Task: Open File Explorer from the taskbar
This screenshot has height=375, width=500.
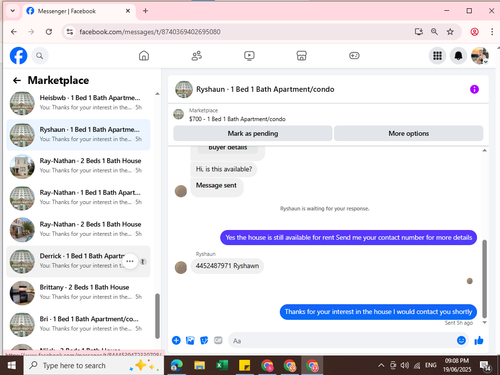Action: pos(199,366)
